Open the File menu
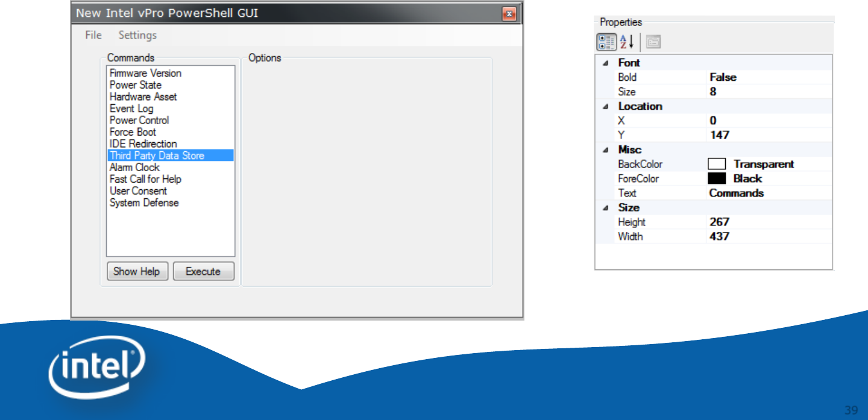This screenshot has width=868, height=420. tap(93, 35)
